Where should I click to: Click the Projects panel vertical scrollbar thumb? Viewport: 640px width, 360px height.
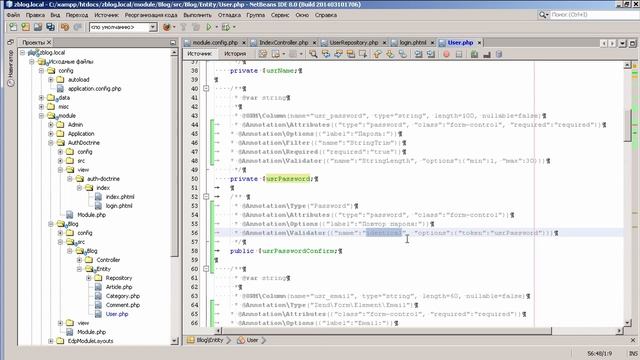(x=174, y=156)
